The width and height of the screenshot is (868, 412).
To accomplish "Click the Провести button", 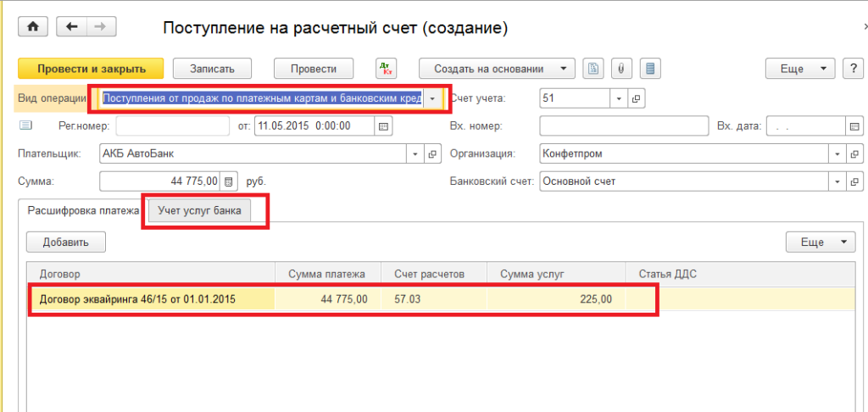I will click(x=314, y=69).
